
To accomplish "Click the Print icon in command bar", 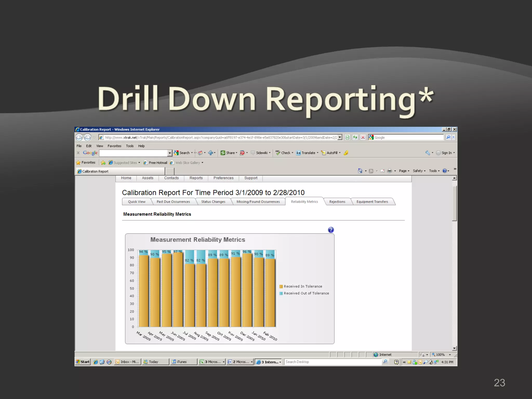I will (x=389, y=171).
